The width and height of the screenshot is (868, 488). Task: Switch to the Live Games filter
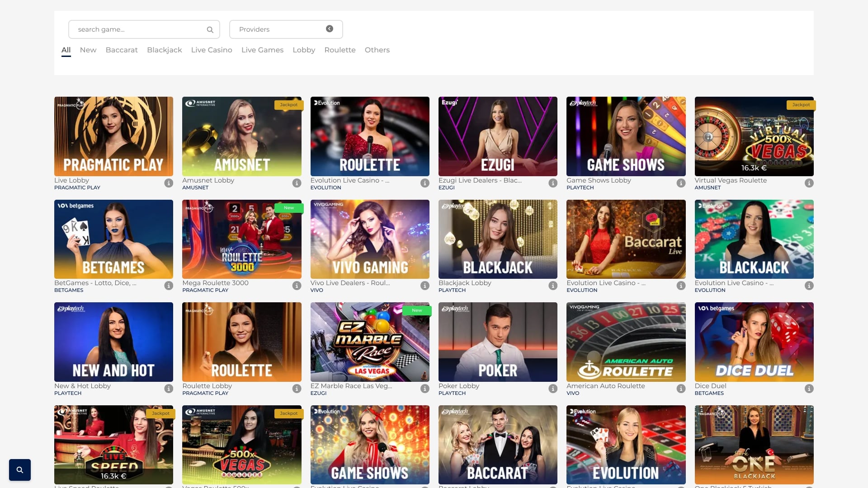(262, 50)
